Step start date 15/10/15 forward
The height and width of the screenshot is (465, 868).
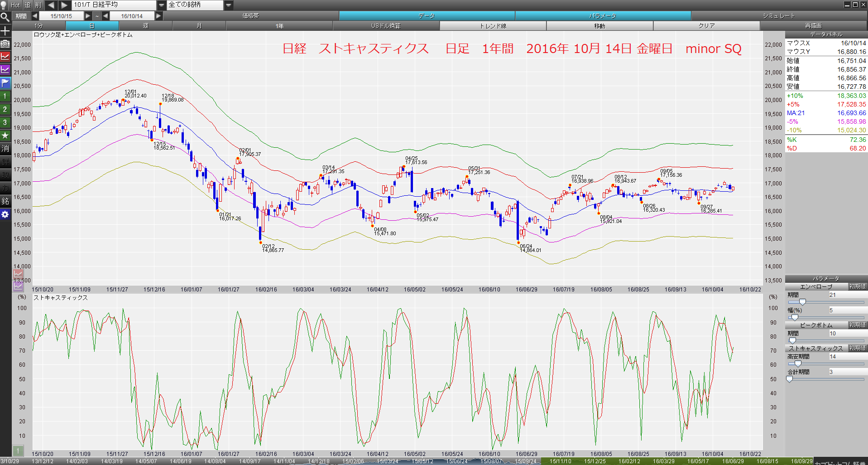pyautogui.click(x=88, y=16)
